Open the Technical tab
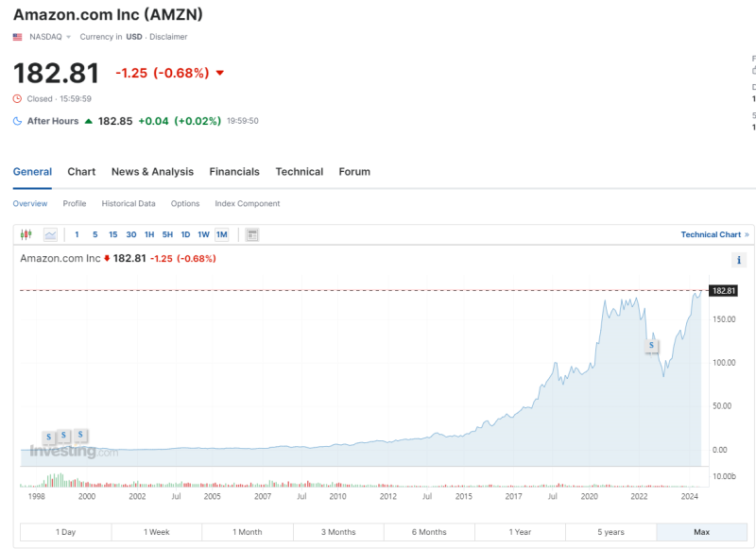756x549 pixels. [300, 172]
